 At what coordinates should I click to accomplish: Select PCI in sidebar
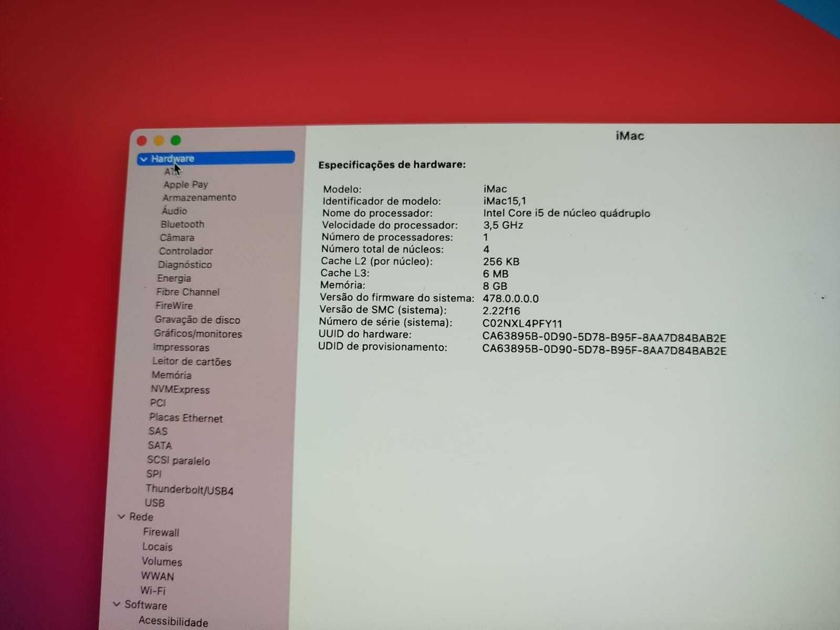coord(157,403)
